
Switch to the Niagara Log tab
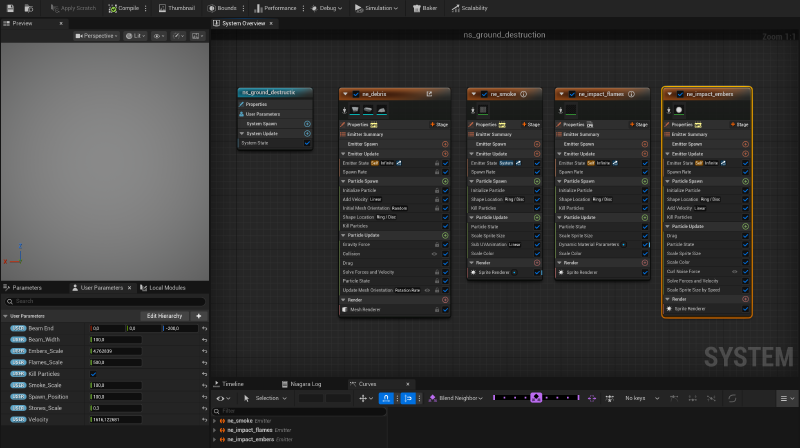point(304,384)
